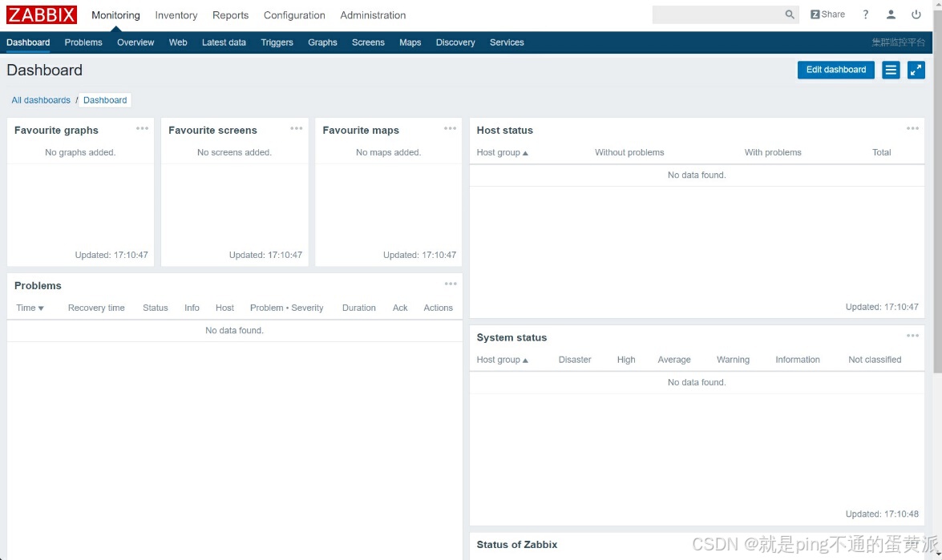Switch to the Overview submenu tab
The height and width of the screenshot is (560, 942).
[135, 42]
